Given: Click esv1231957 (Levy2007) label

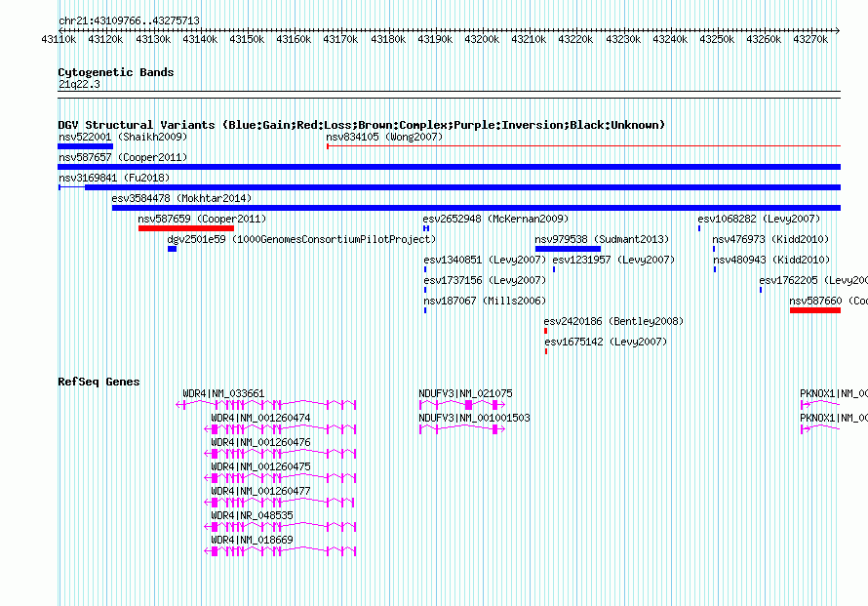Looking at the screenshot, I should (x=613, y=260).
